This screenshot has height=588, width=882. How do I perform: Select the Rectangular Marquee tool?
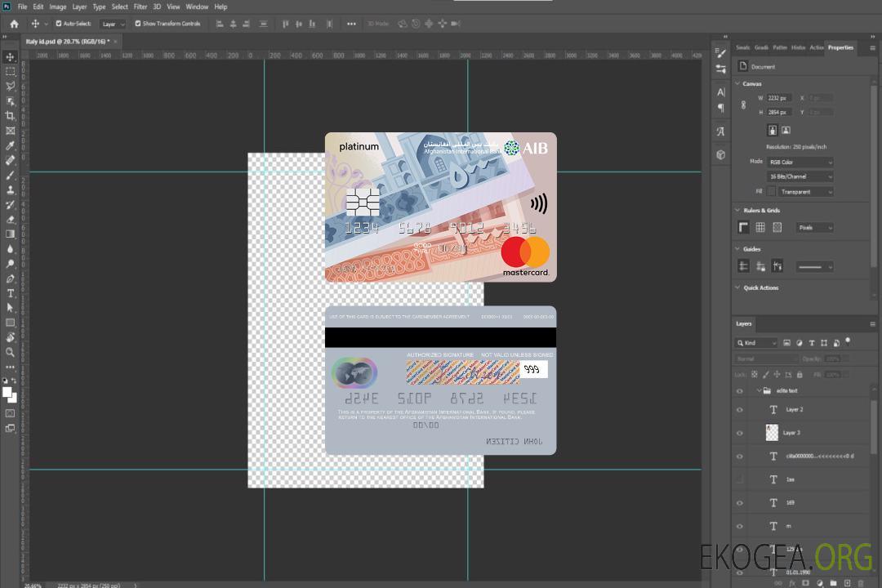point(10,72)
